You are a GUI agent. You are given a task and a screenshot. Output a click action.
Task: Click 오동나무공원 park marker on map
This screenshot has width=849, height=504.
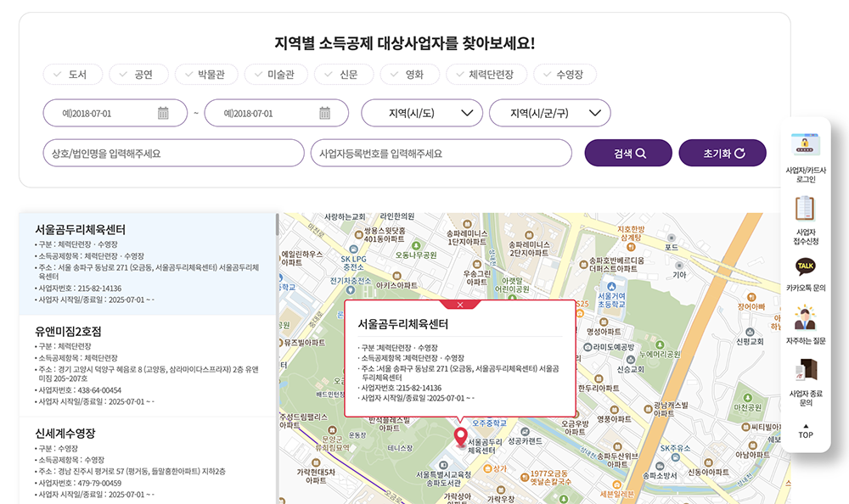point(416,246)
